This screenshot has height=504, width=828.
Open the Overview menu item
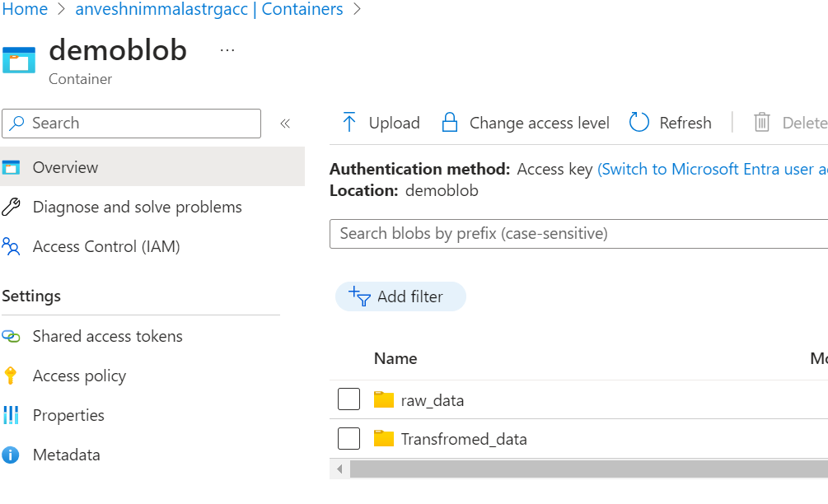tap(152, 167)
